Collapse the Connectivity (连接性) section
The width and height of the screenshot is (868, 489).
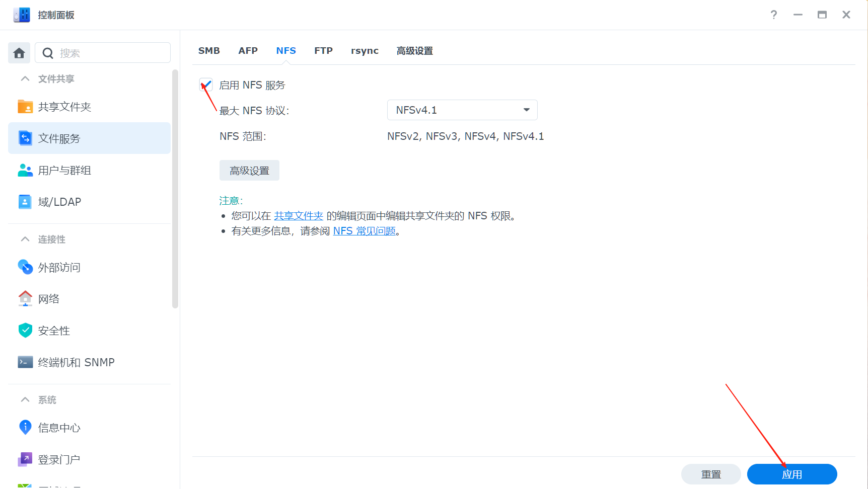point(25,239)
